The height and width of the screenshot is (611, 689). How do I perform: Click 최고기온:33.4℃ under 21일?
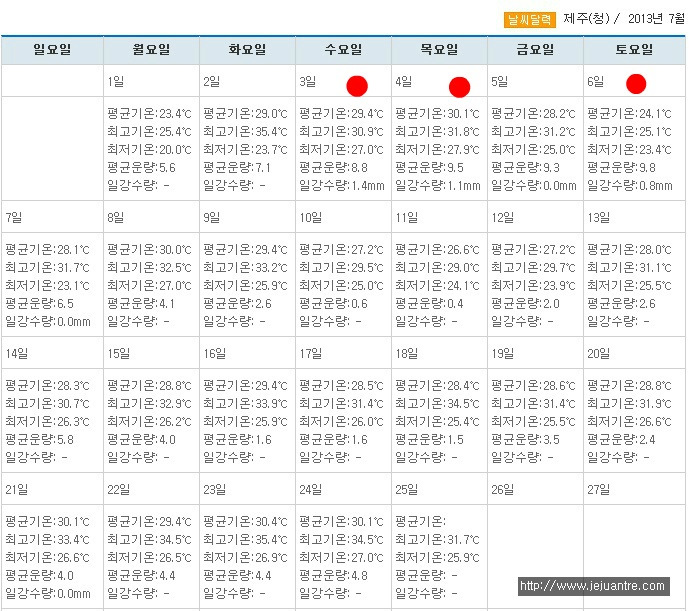point(47,539)
